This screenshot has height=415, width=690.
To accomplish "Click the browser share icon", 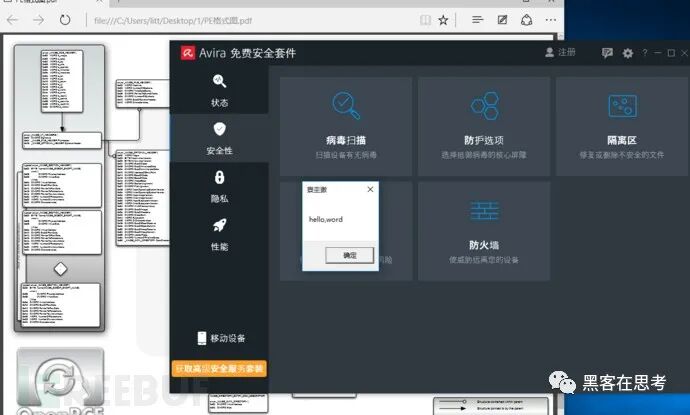I will [x=526, y=20].
